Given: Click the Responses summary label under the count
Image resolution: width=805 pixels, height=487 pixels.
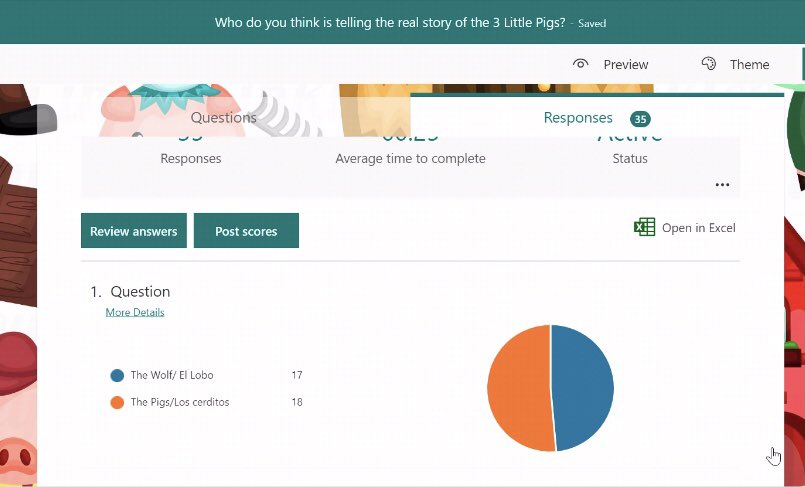Looking at the screenshot, I should click(191, 159).
